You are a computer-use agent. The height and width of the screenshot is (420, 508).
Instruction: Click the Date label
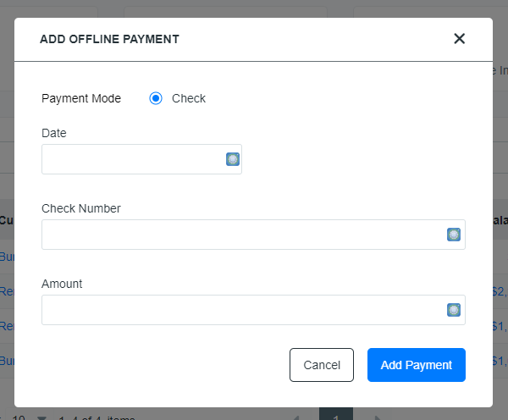(54, 133)
